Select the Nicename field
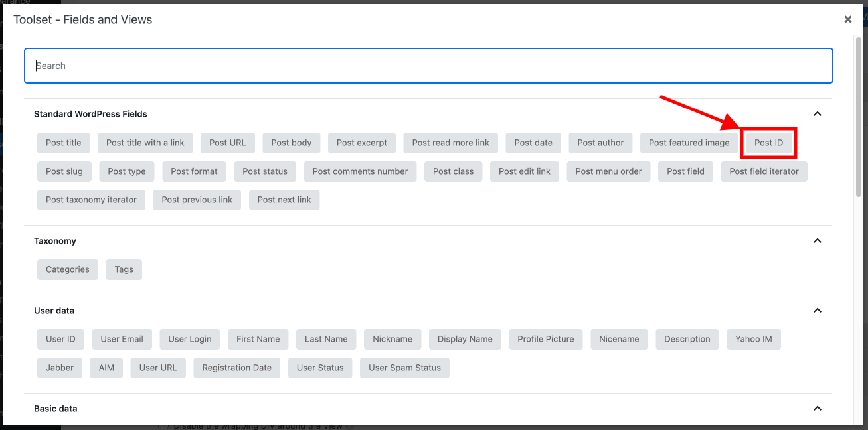The image size is (868, 430). click(619, 339)
